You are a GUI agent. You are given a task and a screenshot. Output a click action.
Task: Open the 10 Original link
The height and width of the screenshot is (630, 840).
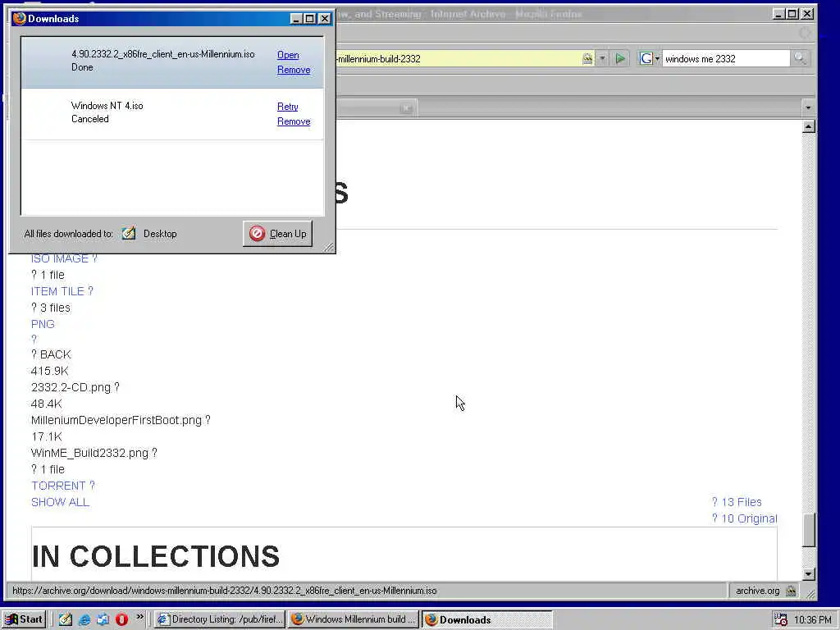[745, 518]
